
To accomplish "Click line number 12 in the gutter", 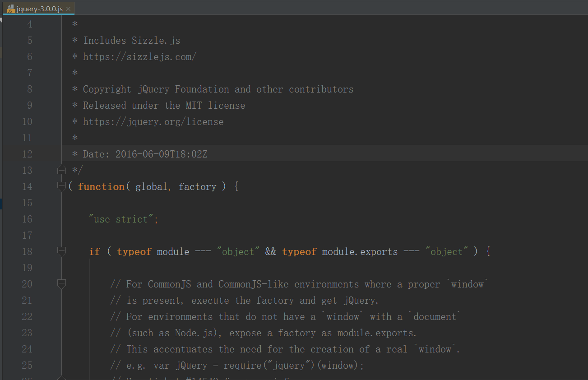I will (27, 154).
